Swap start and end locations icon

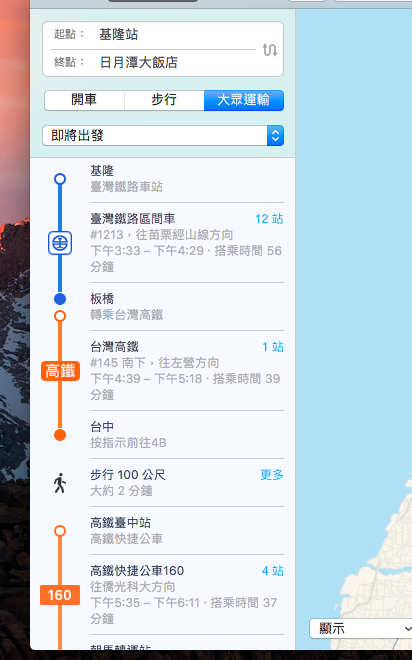[x=270, y=50]
